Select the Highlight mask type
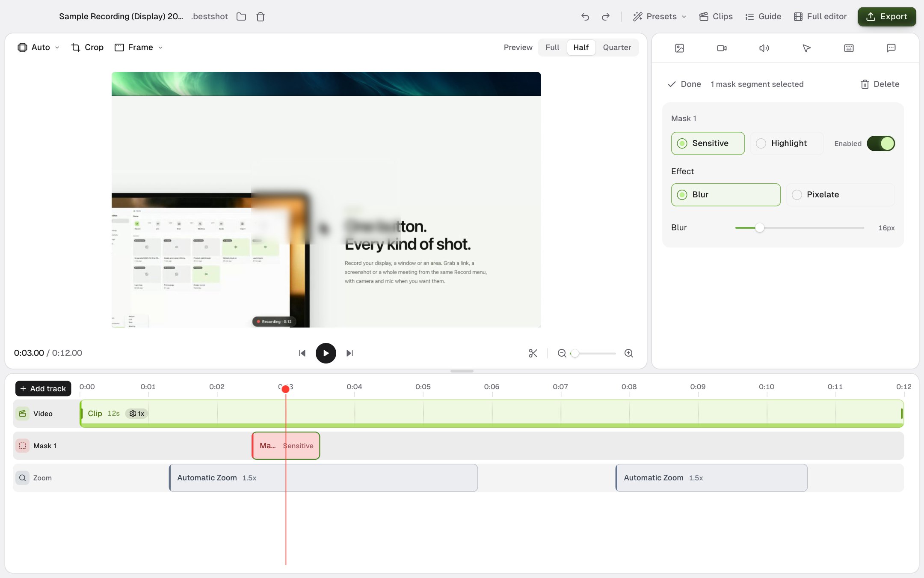The height and width of the screenshot is (578, 924). 786,143
